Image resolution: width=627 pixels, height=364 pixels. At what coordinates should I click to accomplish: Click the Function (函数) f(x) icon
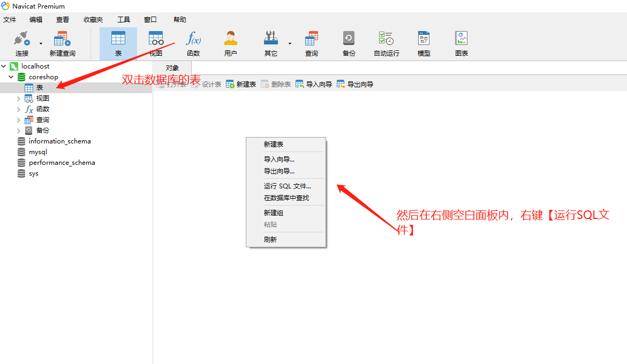click(193, 40)
